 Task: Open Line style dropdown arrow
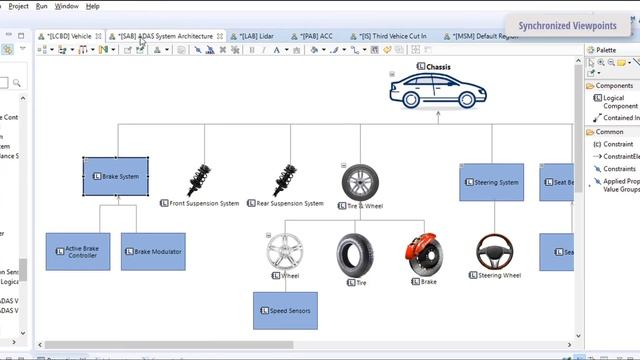[x=364, y=50]
